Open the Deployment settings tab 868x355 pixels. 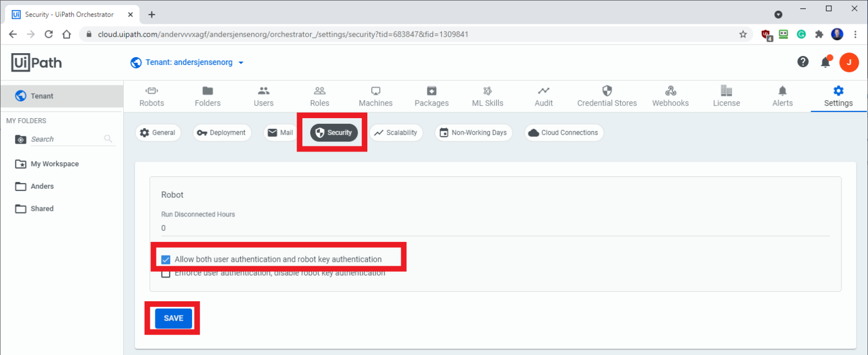tap(222, 132)
